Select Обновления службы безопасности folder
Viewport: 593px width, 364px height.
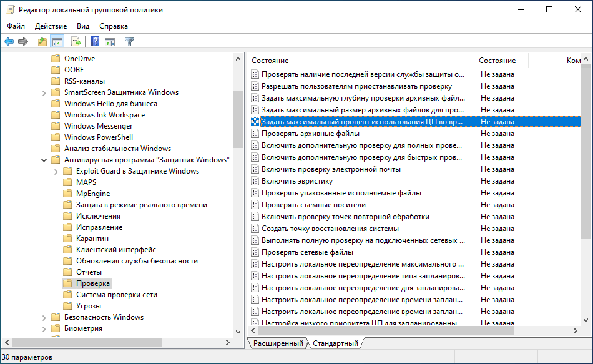point(137,261)
